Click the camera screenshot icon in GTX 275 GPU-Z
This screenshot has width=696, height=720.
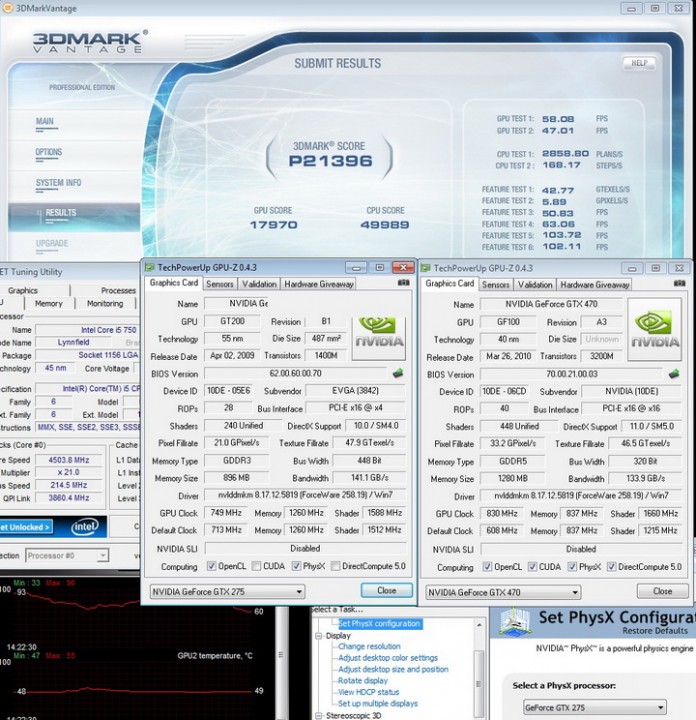[x=404, y=283]
